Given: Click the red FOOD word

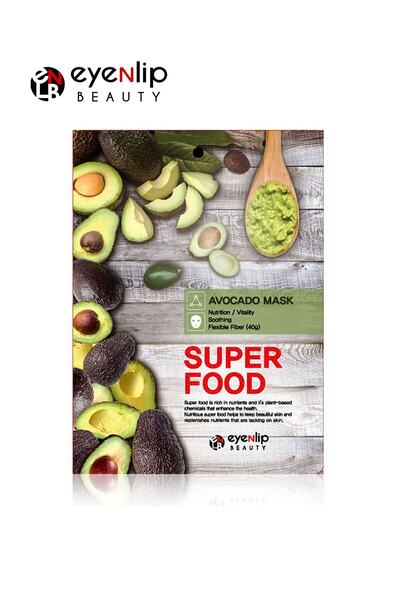Looking at the screenshot, I should point(225,384).
